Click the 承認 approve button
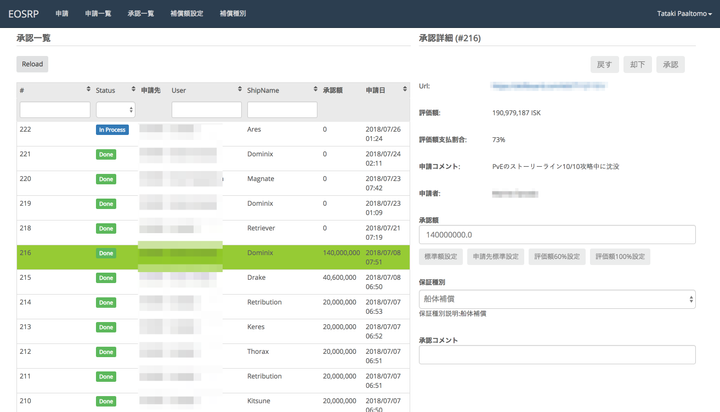 click(669, 64)
